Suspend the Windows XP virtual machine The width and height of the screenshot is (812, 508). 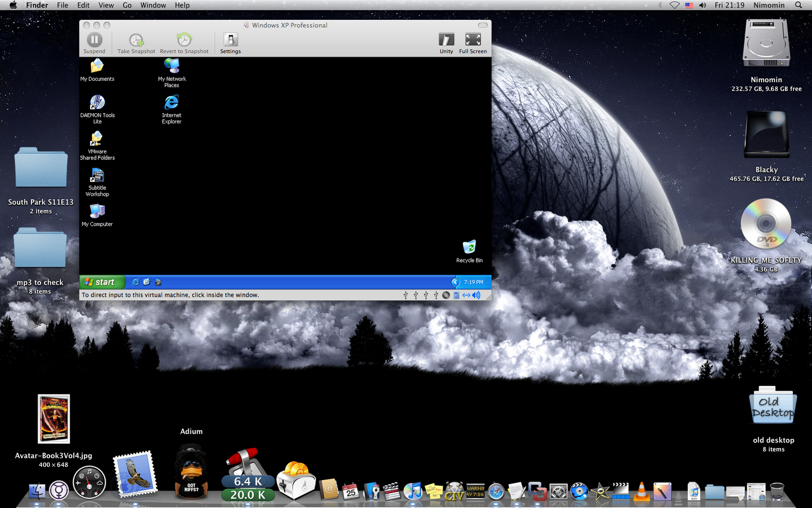[x=94, y=43]
